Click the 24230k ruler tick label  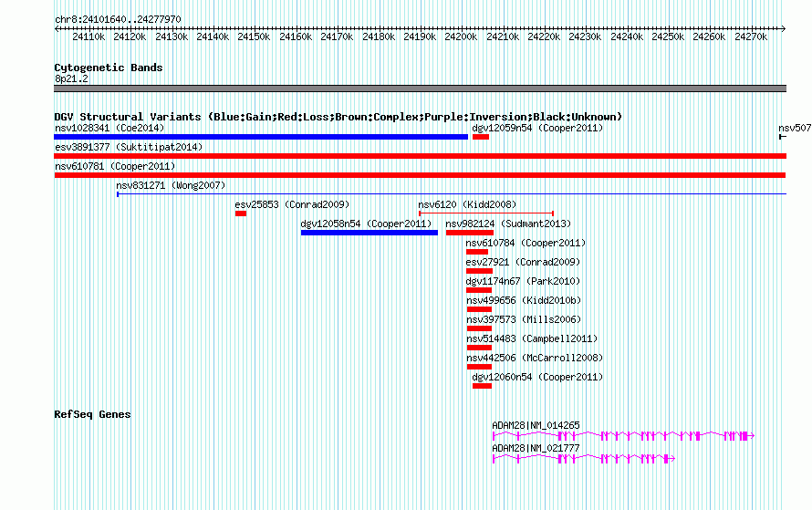[585, 36]
